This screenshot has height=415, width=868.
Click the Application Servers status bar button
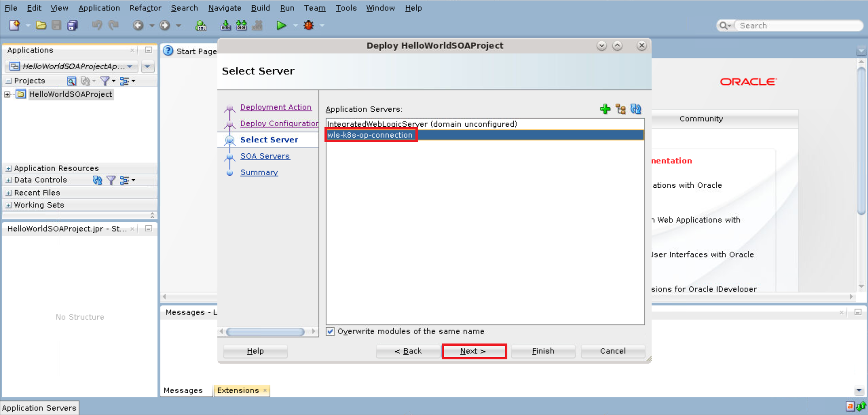coord(39,408)
